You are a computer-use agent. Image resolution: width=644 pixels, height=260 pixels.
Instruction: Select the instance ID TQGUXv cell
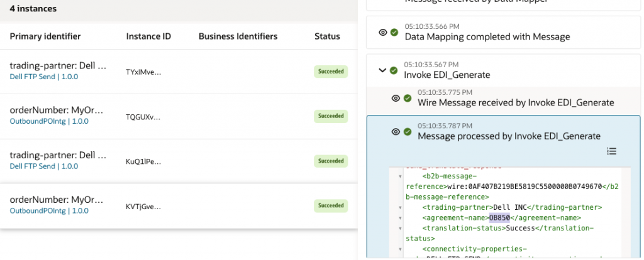(x=143, y=116)
